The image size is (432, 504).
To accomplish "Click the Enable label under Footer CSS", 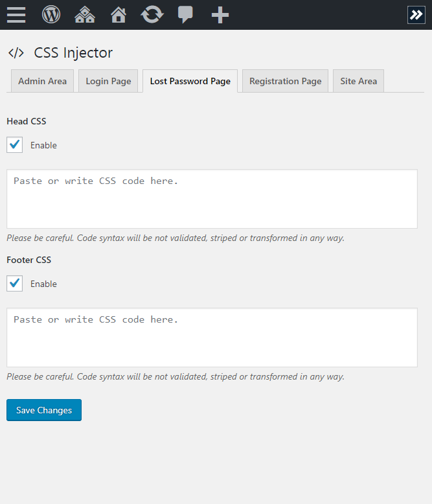I will [43, 284].
